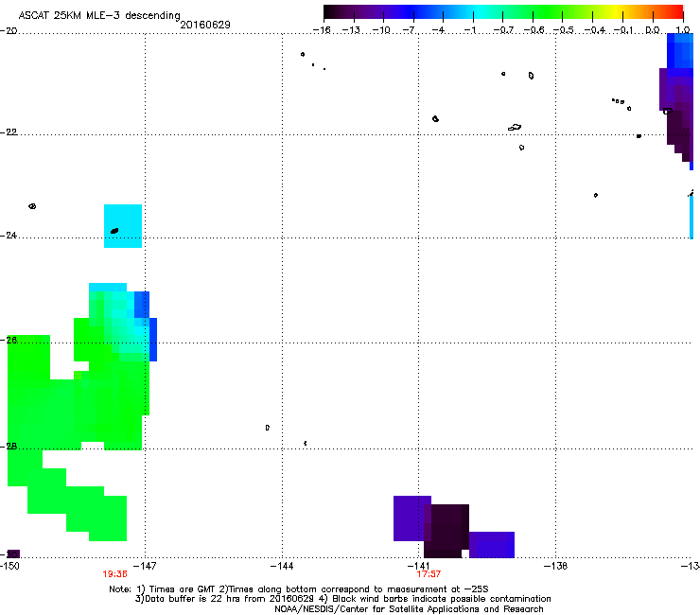Select the "1.0" color scale label

[x=683, y=30]
